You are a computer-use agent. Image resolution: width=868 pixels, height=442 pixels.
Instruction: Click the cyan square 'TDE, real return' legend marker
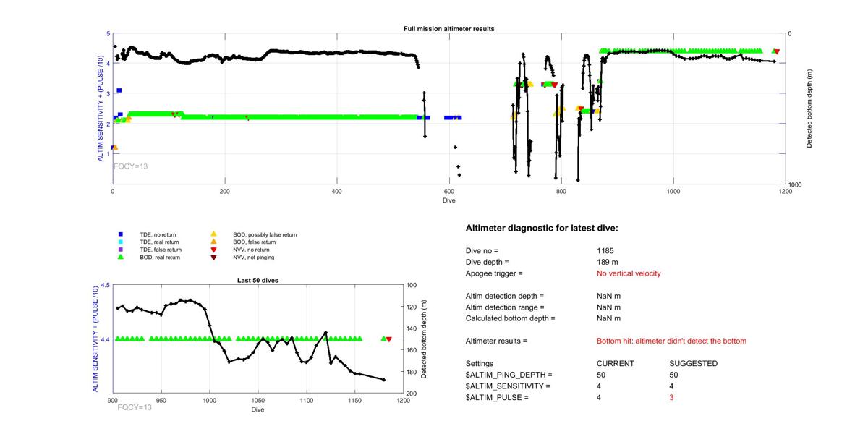tap(120, 242)
